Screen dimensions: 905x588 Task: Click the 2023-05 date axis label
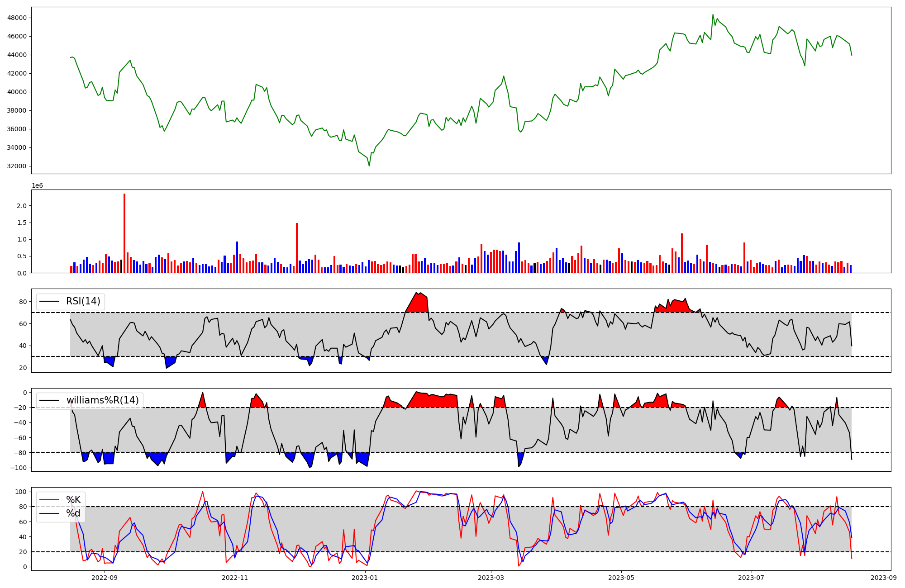621,578
